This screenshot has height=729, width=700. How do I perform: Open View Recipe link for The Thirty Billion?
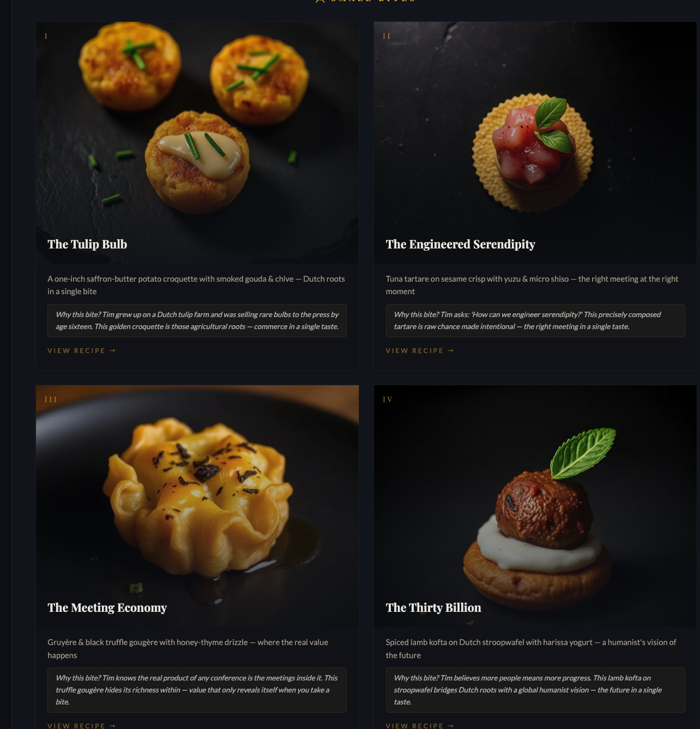(420, 726)
